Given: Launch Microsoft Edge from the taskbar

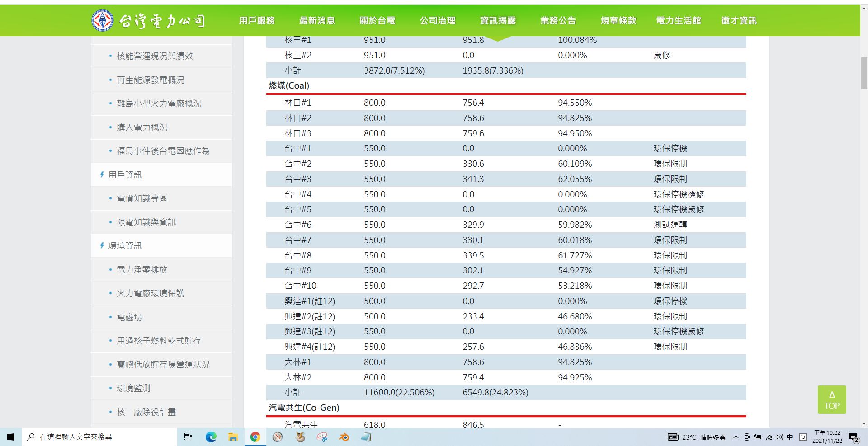Looking at the screenshot, I should (211, 437).
